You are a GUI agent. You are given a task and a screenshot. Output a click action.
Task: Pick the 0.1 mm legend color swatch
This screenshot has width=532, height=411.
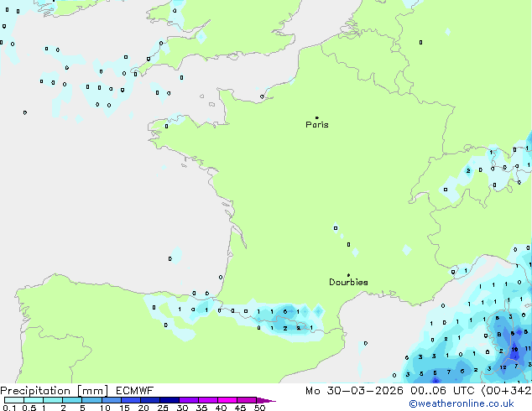[14, 400]
